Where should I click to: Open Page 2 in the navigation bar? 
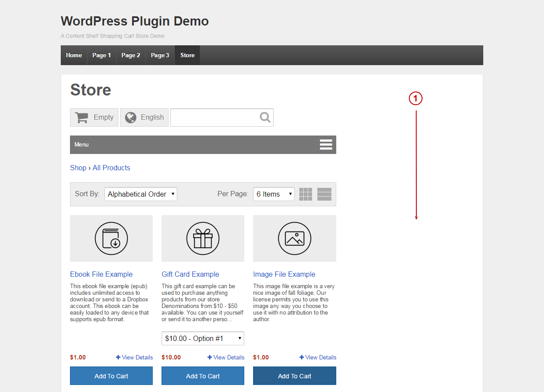click(x=131, y=55)
